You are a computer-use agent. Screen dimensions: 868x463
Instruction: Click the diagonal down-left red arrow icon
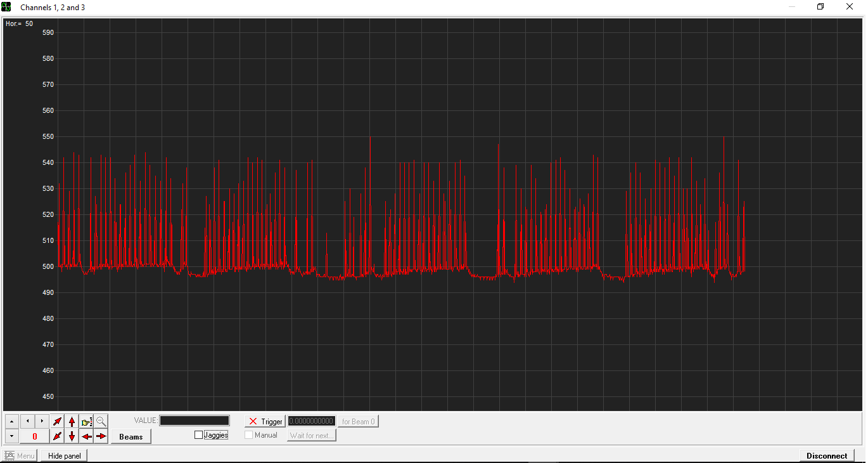[58, 436]
